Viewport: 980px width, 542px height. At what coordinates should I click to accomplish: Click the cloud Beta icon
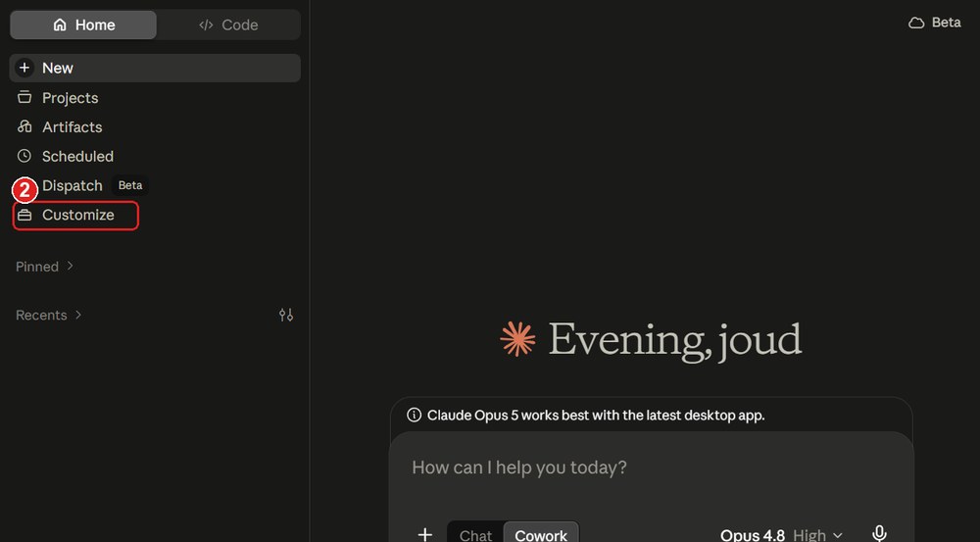pyautogui.click(x=916, y=24)
